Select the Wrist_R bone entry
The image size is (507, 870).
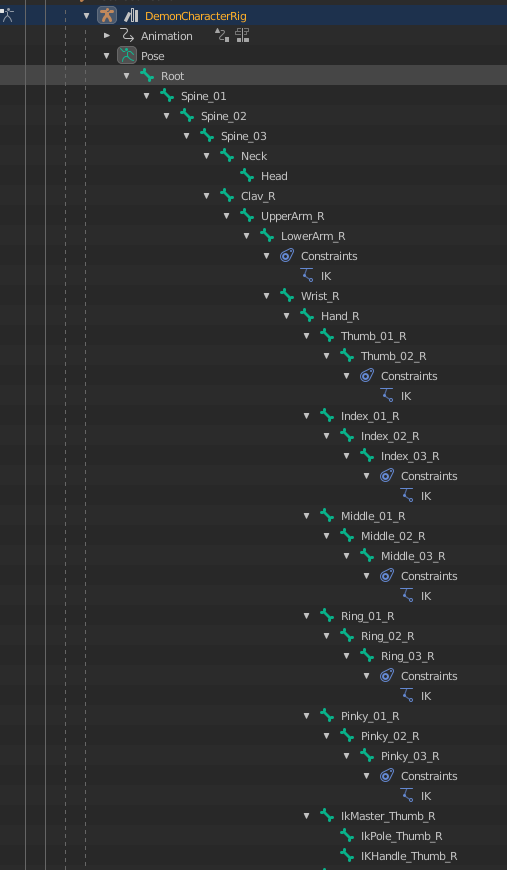pos(320,296)
